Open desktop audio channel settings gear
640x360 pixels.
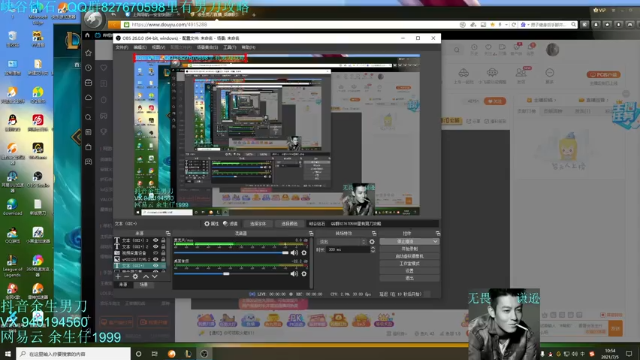click(304, 274)
